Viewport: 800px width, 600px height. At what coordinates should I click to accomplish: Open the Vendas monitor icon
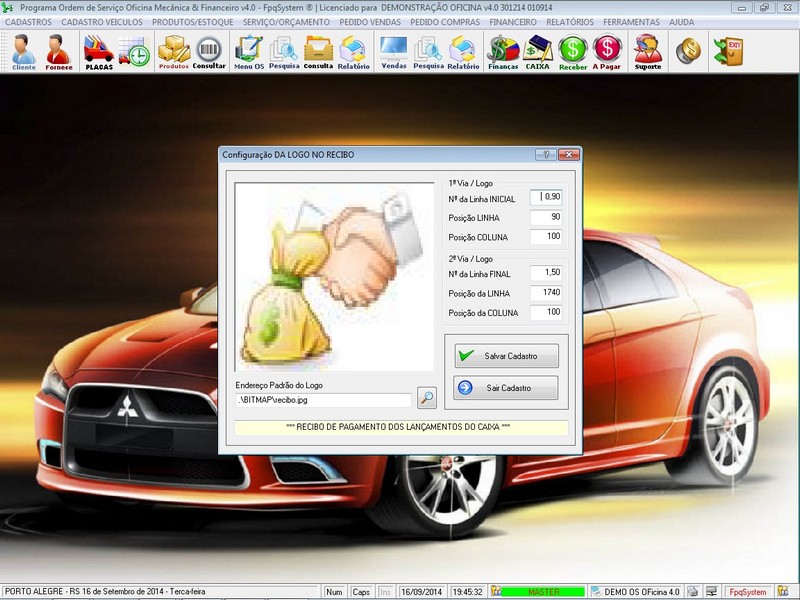[394, 52]
